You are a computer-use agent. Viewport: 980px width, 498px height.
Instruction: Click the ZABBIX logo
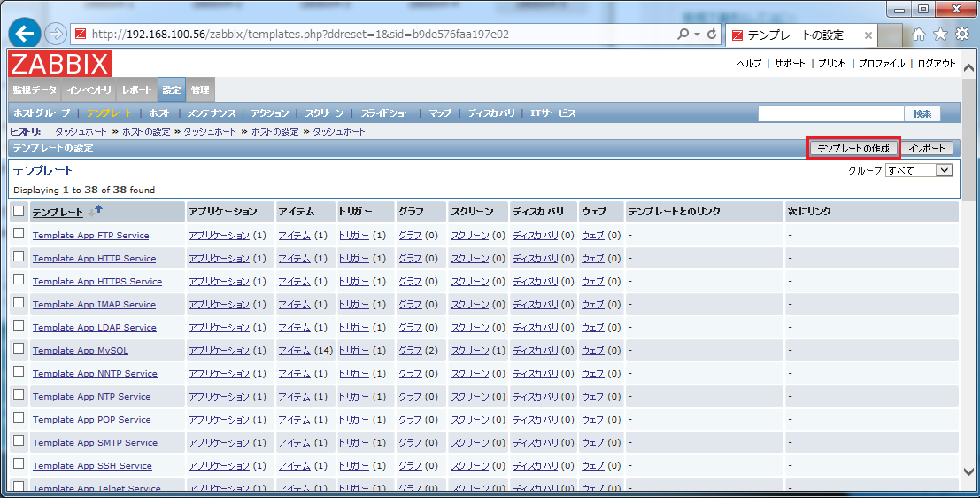point(60,64)
